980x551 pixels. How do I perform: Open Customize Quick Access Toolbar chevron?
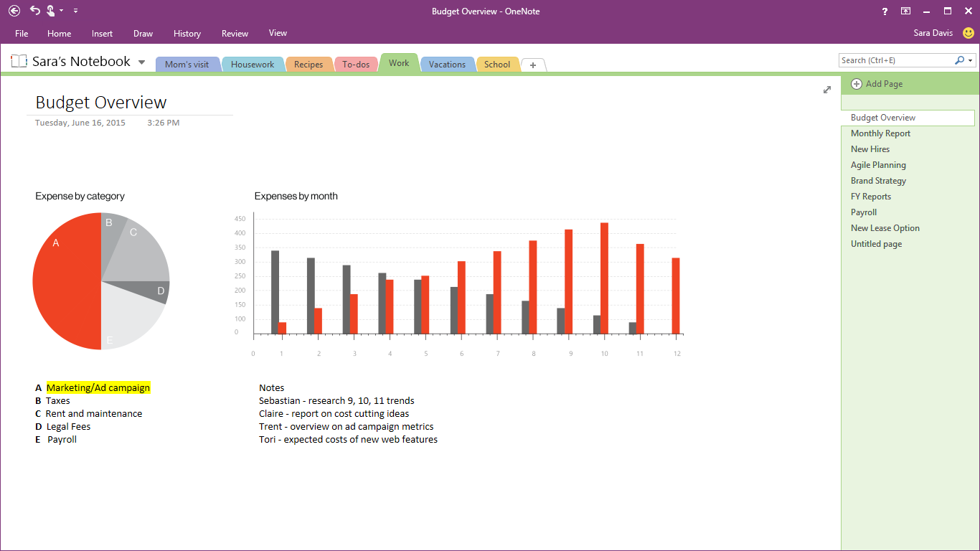click(x=75, y=11)
